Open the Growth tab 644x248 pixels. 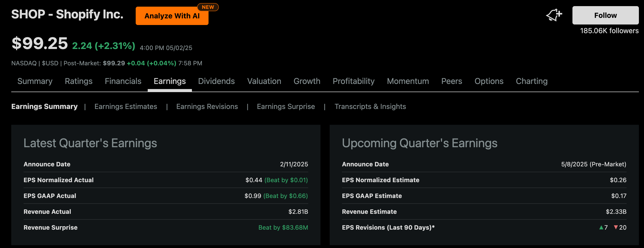307,81
